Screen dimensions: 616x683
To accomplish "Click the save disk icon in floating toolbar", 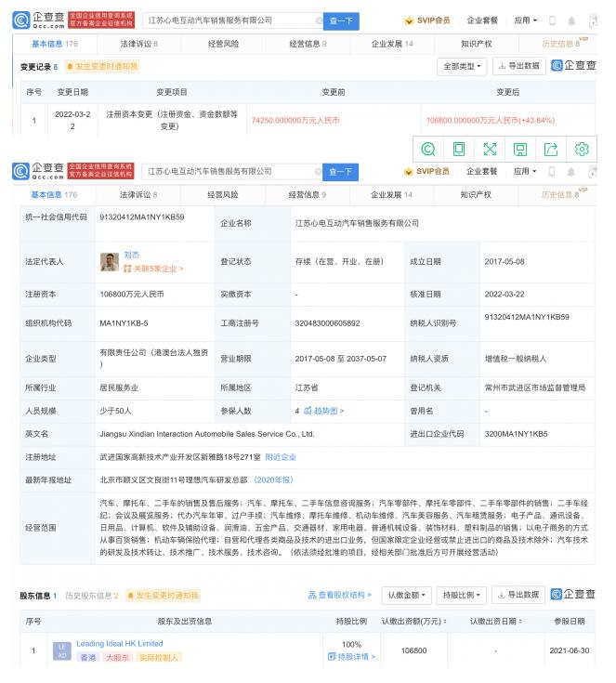I will (520, 149).
